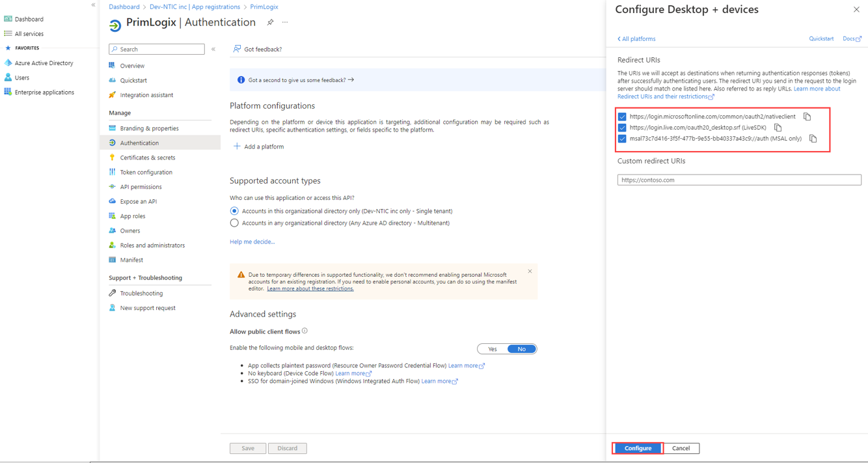Image resolution: width=868 pixels, height=463 pixels.
Task: Click the Overview icon in resource menu
Action: (x=112, y=66)
